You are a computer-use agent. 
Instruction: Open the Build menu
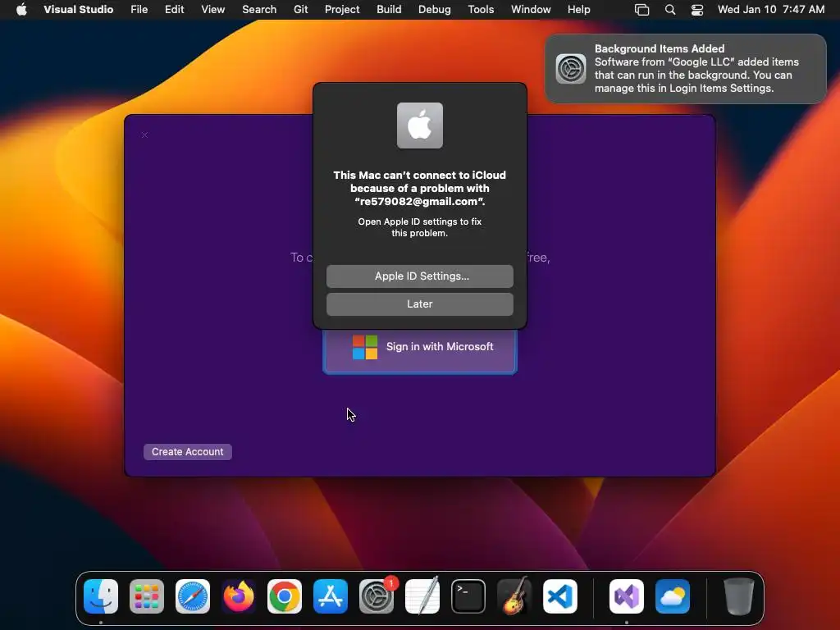coord(389,9)
